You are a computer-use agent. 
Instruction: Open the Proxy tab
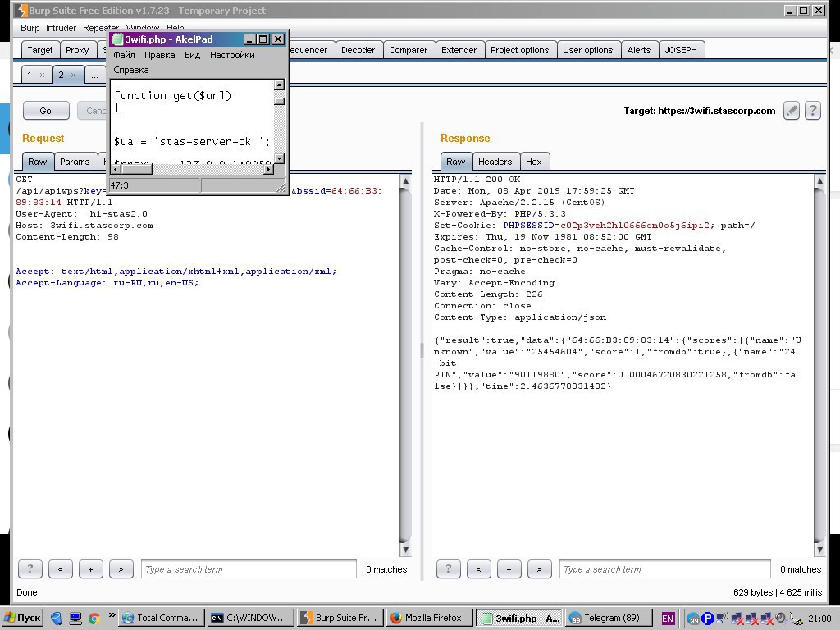[77, 50]
